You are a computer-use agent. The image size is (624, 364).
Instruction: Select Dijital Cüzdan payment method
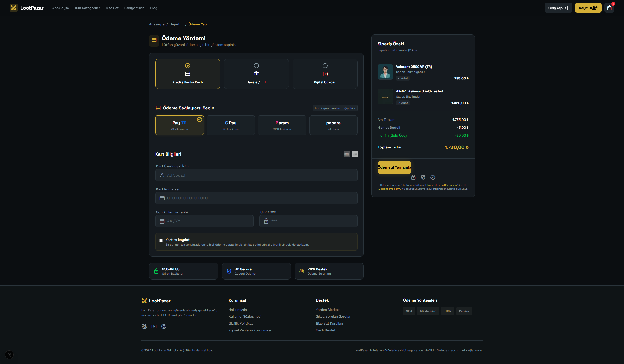tap(325, 74)
